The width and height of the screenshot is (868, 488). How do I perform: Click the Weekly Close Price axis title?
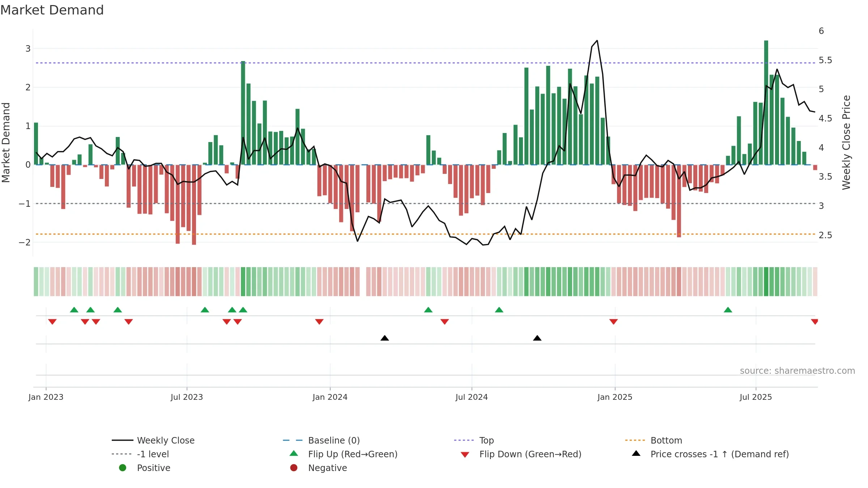click(x=846, y=142)
